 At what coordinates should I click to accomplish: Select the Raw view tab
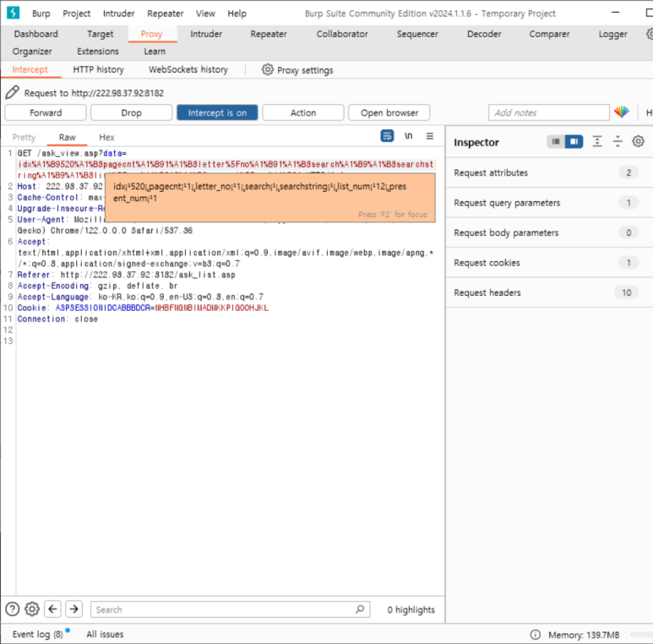tap(67, 137)
